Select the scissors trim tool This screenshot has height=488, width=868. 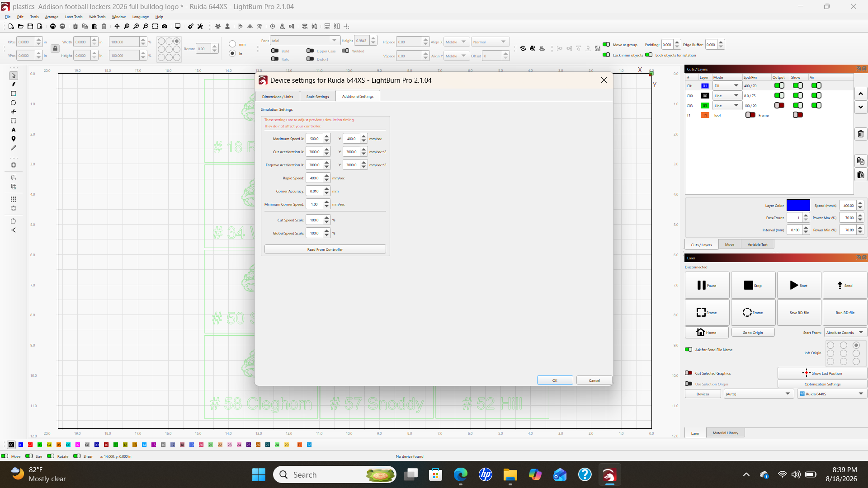14,112
